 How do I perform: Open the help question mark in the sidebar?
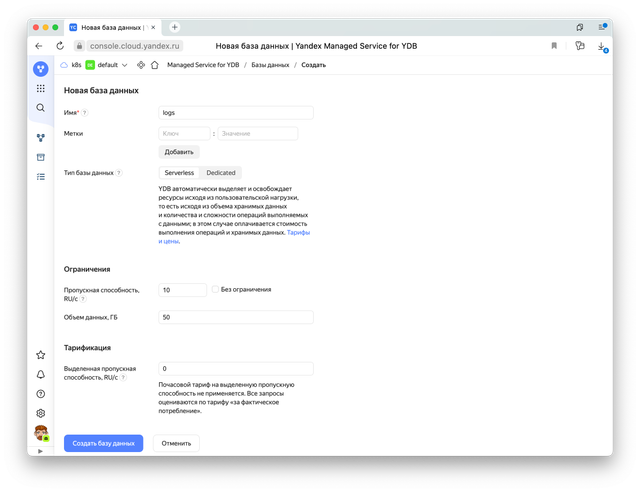pos(41,394)
